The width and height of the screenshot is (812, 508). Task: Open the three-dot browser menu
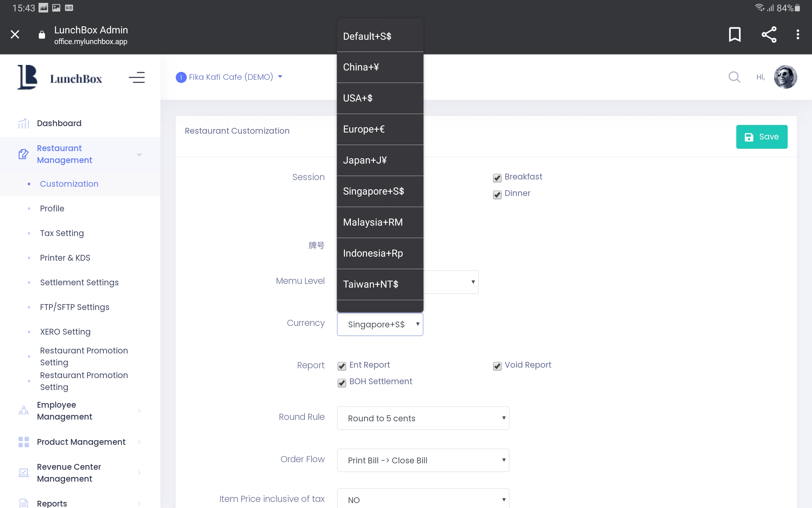(797, 35)
